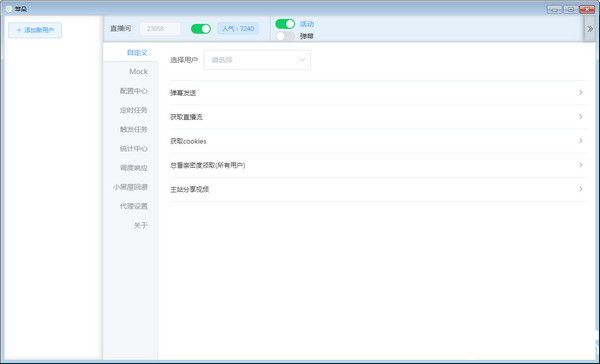Click the app icon in the title bar
This screenshot has height=364, width=600.
(9, 8)
